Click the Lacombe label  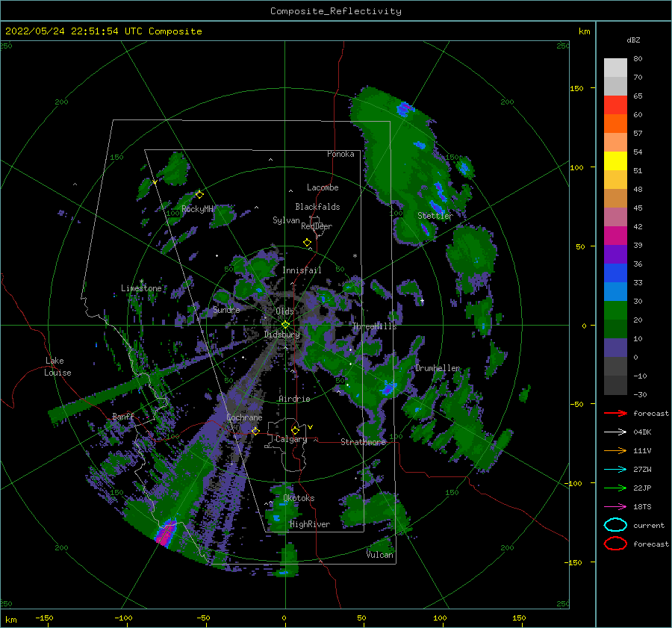pyautogui.click(x=323, y=187)
